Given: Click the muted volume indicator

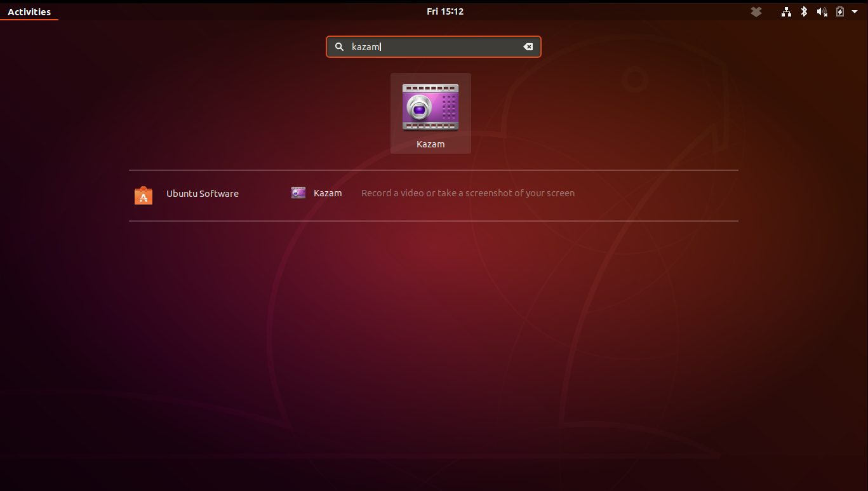Looking at the screenshot, I should click(822, 11).
